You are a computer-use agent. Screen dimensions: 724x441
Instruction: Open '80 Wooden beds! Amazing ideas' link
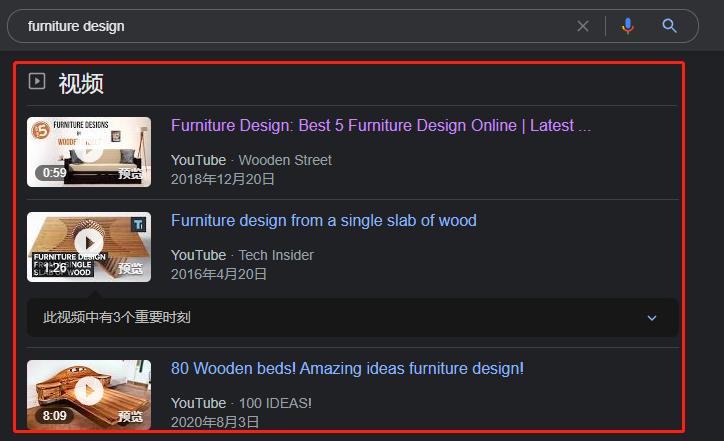pos(347,369)
